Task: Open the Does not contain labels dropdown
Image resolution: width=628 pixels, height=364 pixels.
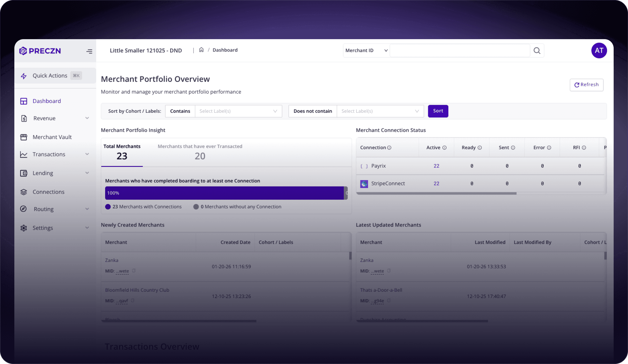Action: (x=380, y=111)
